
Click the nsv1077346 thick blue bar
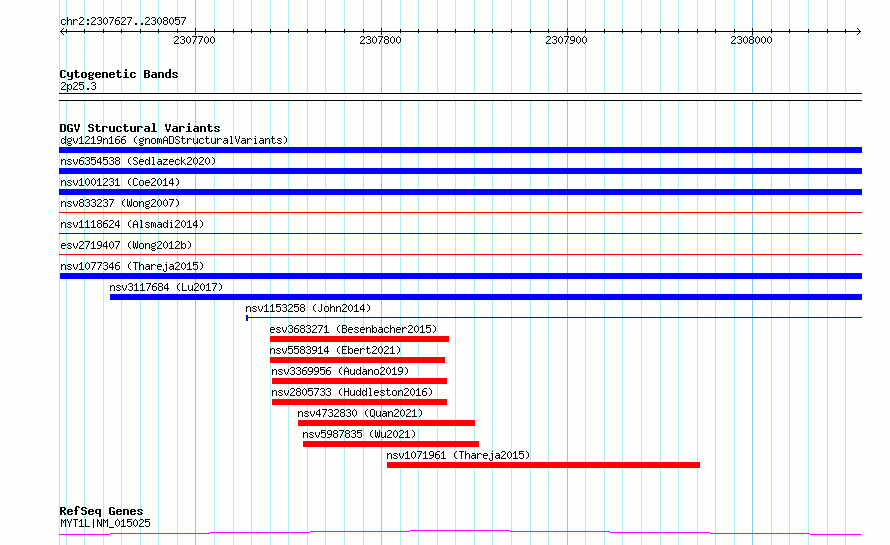click(x=460, y=276)
